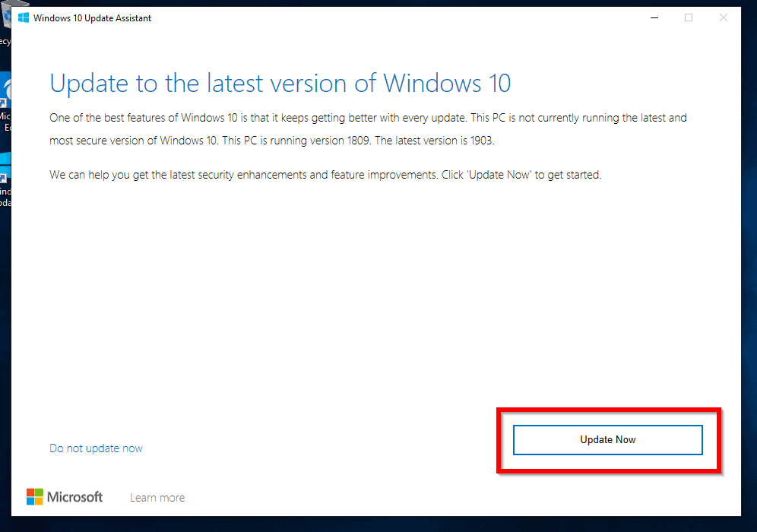Click the Microsoft logo at bottom left
The image size is (757, 532).
point(64,497)
